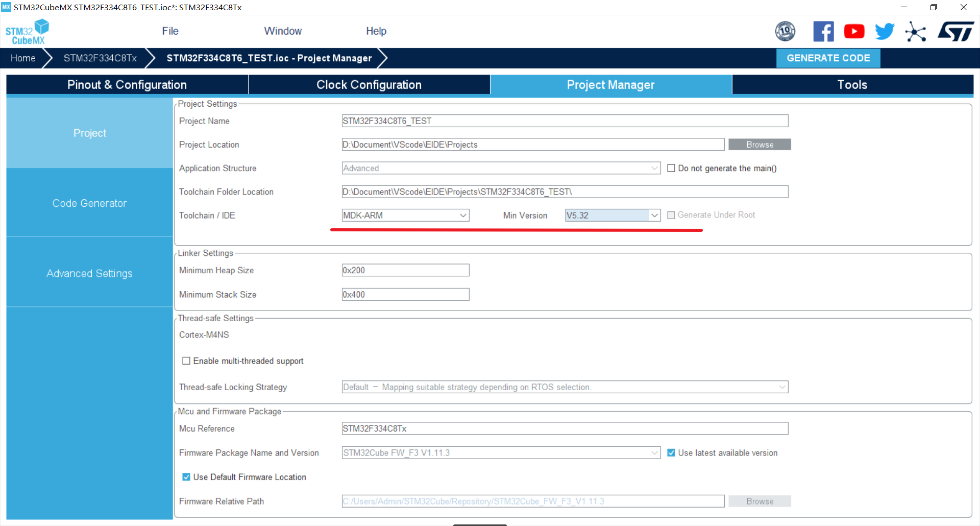Click the STM32CubeMX logo icon

coord(27,32)
